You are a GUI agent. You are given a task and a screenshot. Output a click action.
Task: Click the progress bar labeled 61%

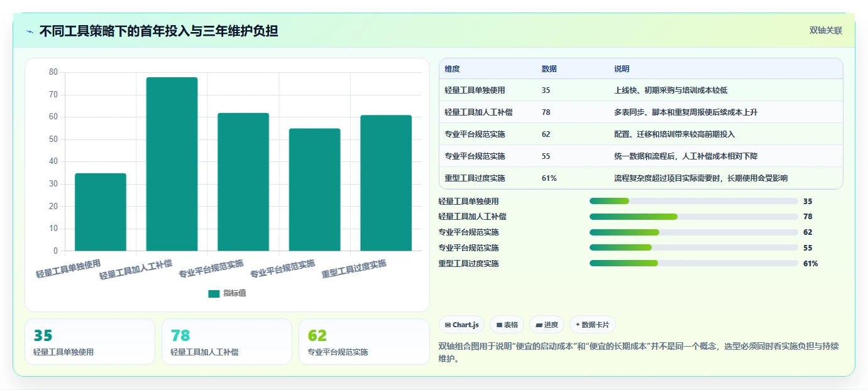pyautogui.click(x=693, y=264)
